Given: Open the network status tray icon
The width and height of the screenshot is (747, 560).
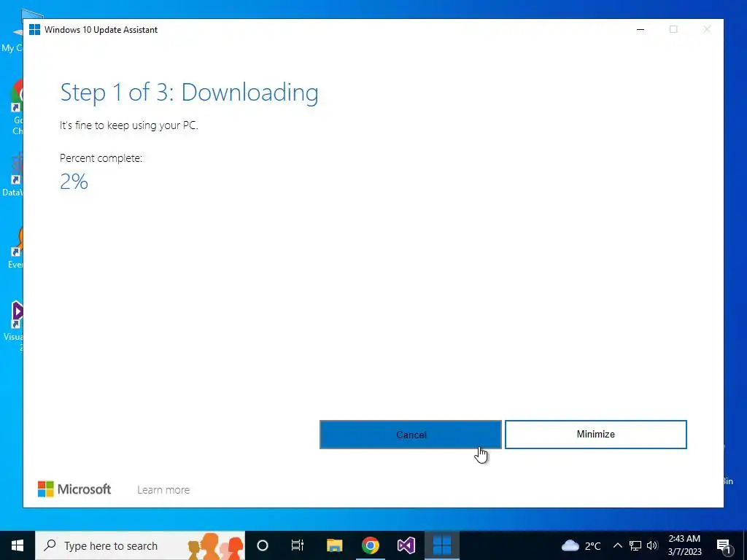Looking at the screenshot, I should [x=635, y=545].
